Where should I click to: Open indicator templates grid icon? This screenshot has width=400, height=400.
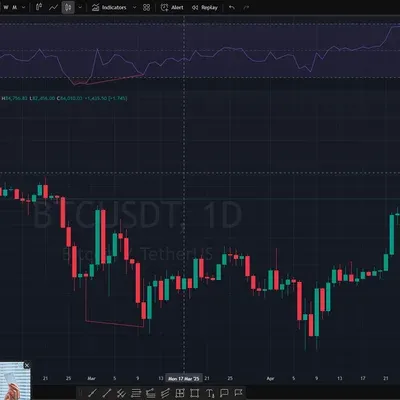146,7
